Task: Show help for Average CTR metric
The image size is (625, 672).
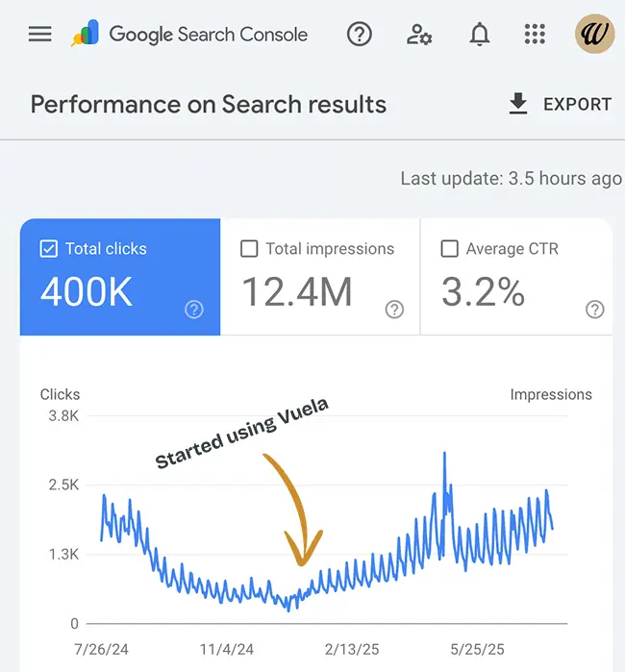Action: click(x=595, y=310)
